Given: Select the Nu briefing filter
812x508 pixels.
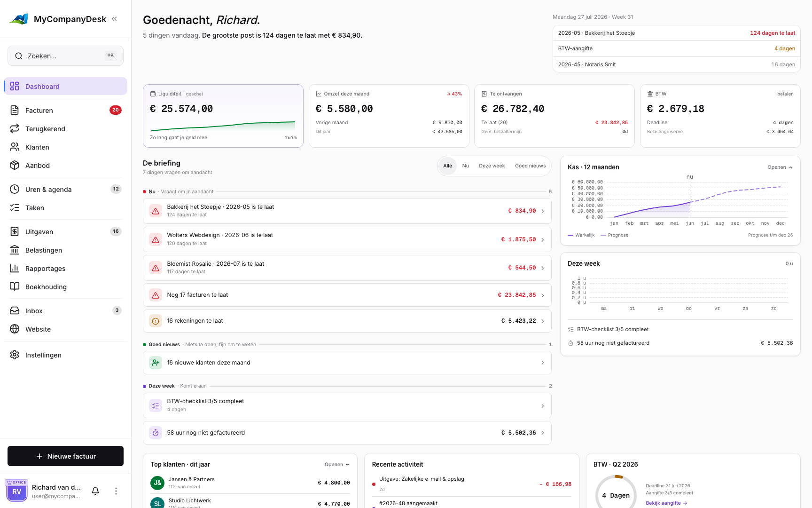Looking at the screenshot, I should tap(466, 166).
